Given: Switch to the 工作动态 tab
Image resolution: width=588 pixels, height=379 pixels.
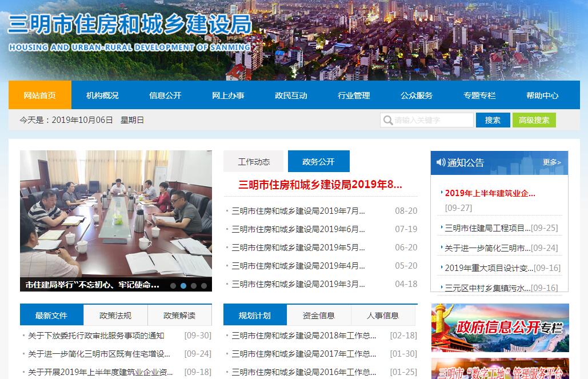Looking at the screenshot, I should [x=254, y=162].
